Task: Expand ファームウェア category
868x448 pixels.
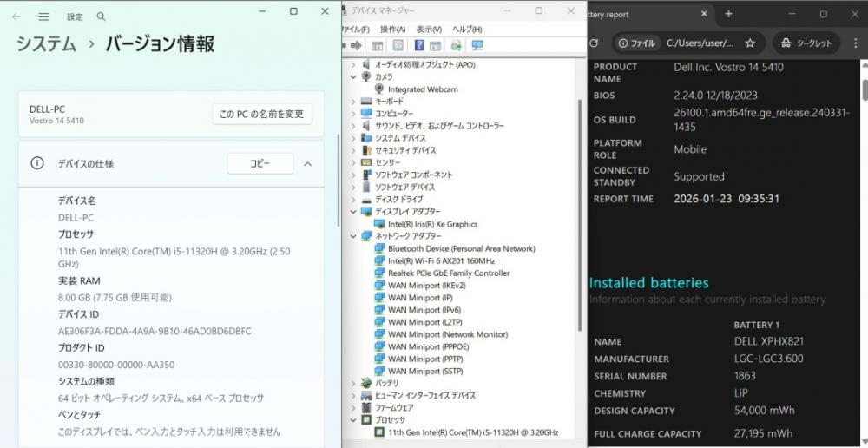Action: tap(354, 407)
